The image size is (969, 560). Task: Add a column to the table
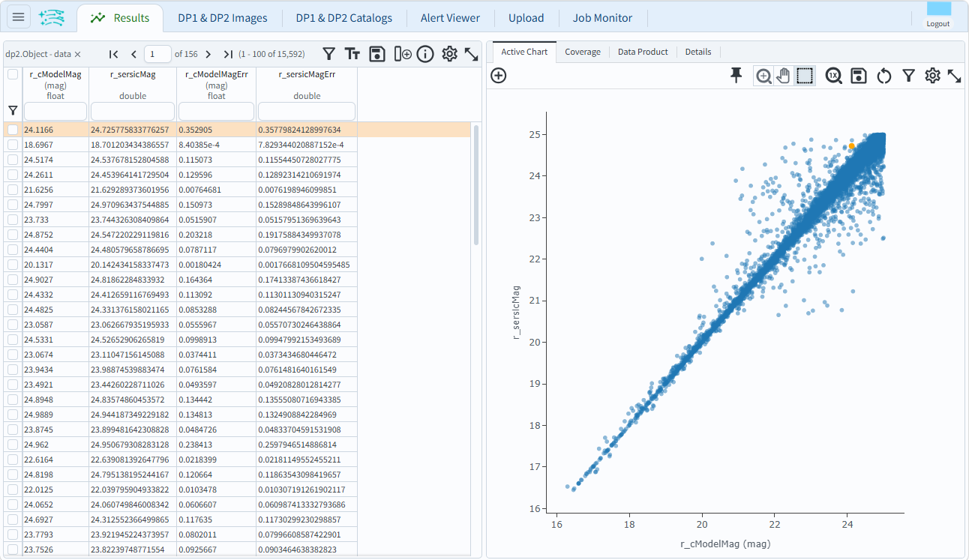[402, 54]
